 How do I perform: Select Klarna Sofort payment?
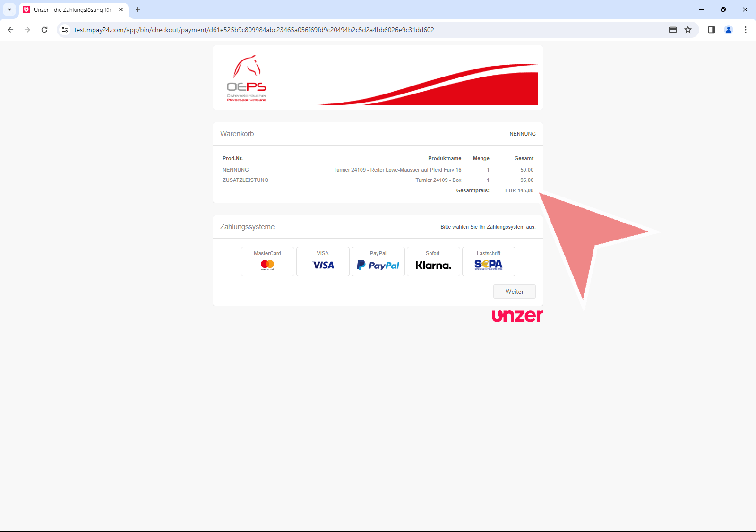pyautogui.click(x=433, y=261)
